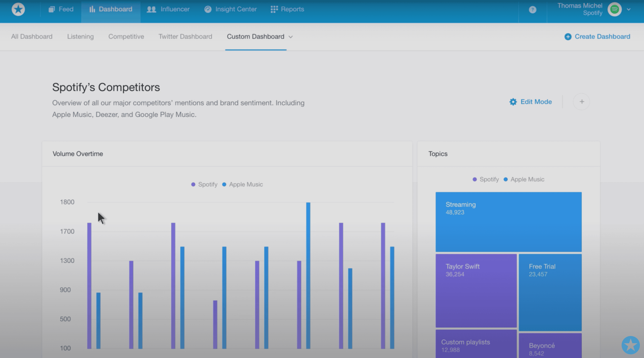Click the Spotify account avatar

pos(614,10)
